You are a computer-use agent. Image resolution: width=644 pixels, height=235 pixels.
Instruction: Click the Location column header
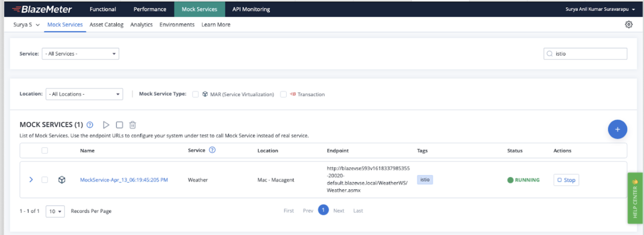point(268,151)
